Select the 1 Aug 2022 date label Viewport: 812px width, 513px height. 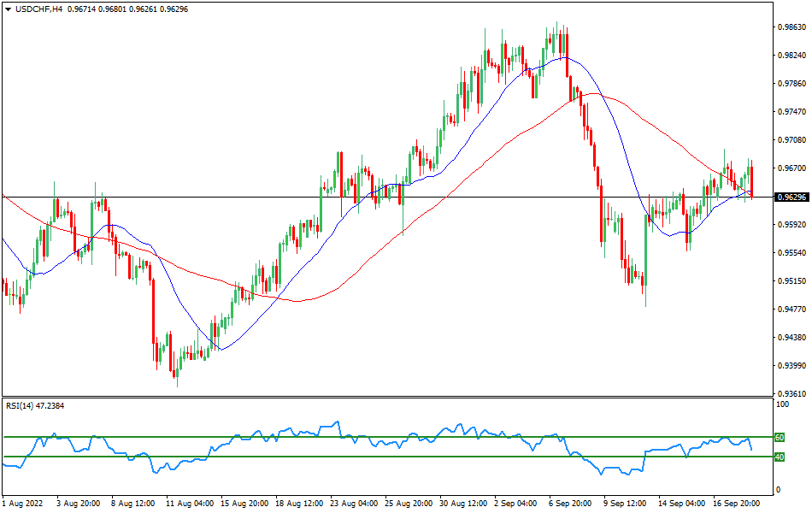(x=22, y=504)
